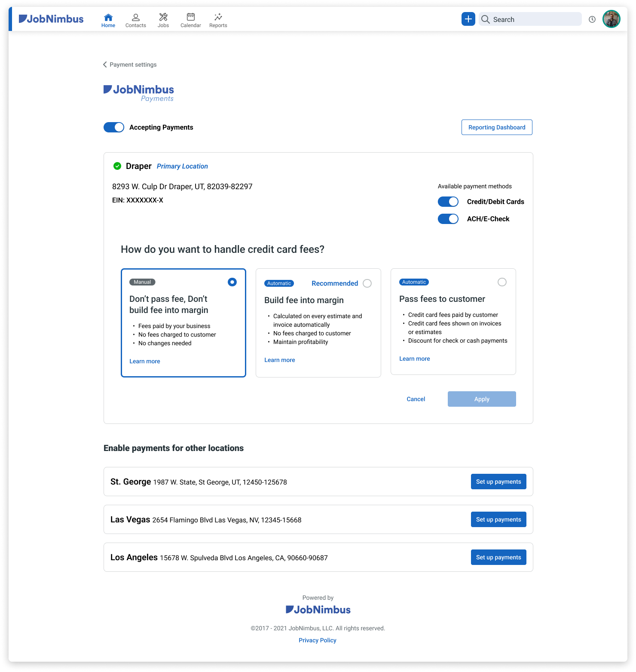Click Learn more under Build fee into margin

click(x=280, y=360)
